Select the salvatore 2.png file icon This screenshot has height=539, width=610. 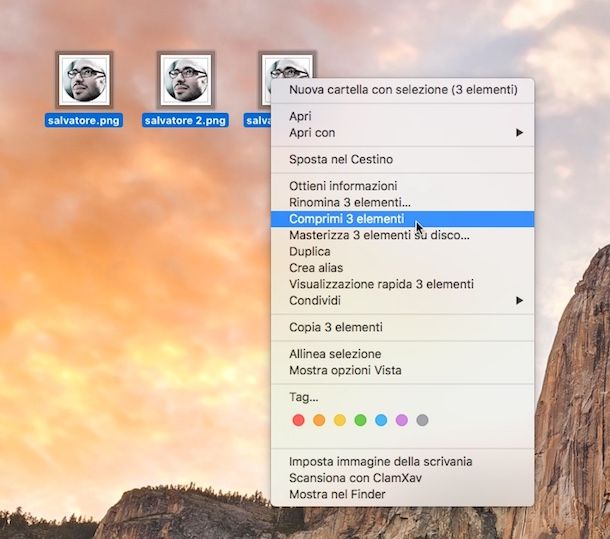click(185, 79)
